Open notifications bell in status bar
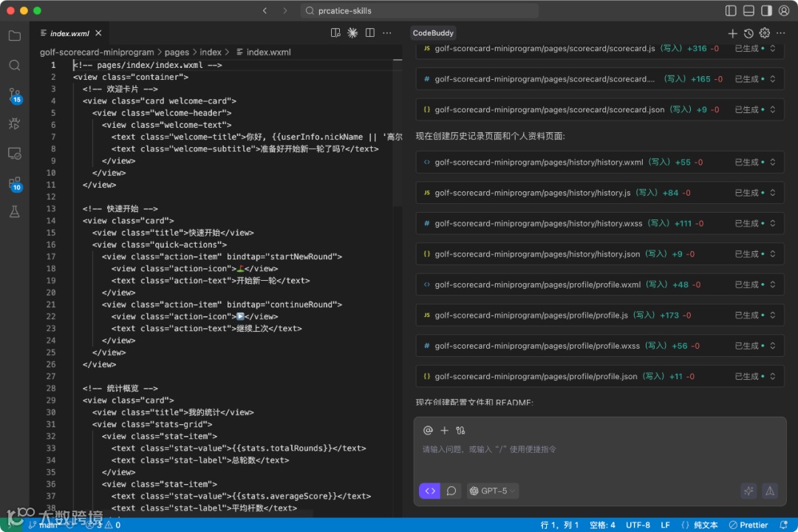 click(784, 525)
